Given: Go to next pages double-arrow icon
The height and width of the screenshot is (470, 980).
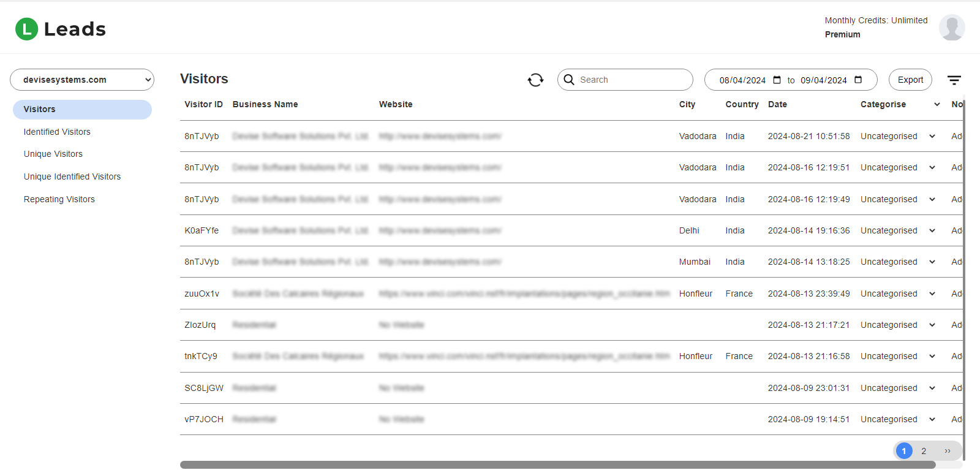Looking at the screenshot, I should pyautogui.click(x=947, y=451).
